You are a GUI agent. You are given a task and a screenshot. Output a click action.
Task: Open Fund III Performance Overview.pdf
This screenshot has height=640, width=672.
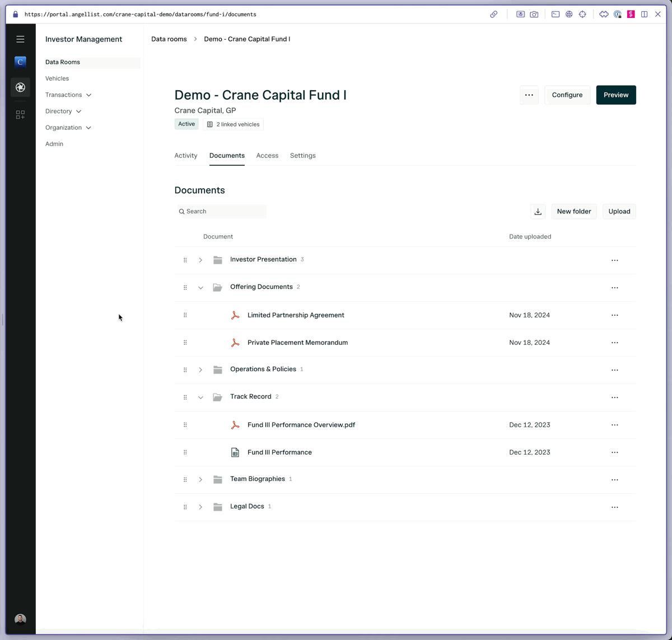pos(301,425)
